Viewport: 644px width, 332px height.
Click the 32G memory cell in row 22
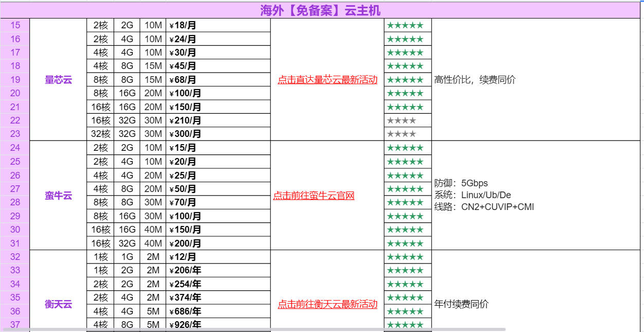[x=127, y=120]
